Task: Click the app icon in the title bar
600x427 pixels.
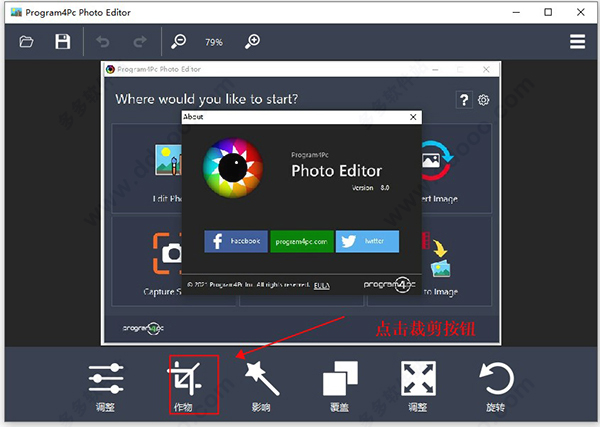Action: pos(16,12)
